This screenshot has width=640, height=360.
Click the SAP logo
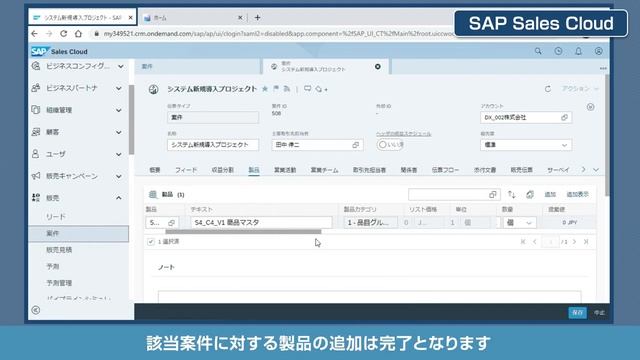tap(39, 51)
